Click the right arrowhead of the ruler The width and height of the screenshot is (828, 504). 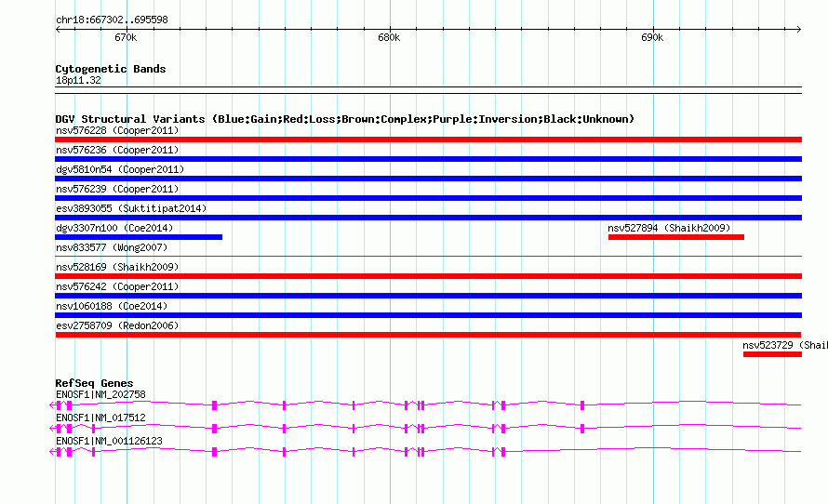coord(799,29)
